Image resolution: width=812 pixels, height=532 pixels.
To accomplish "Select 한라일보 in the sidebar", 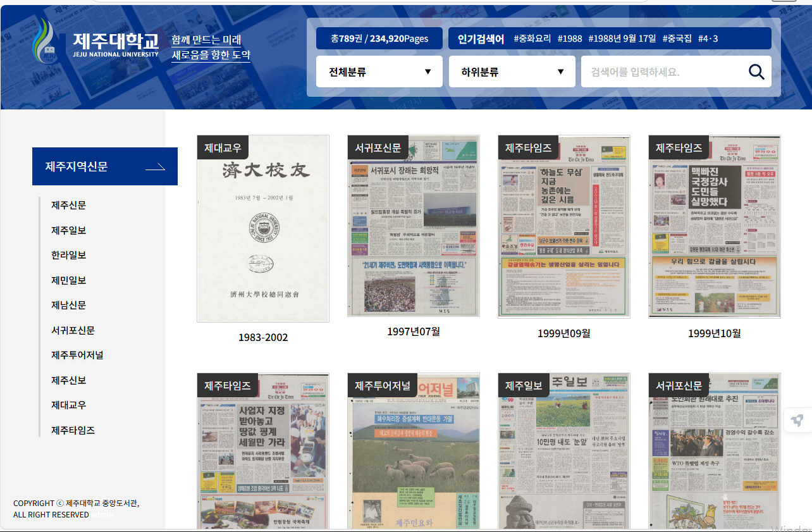I will coord(69,255).
